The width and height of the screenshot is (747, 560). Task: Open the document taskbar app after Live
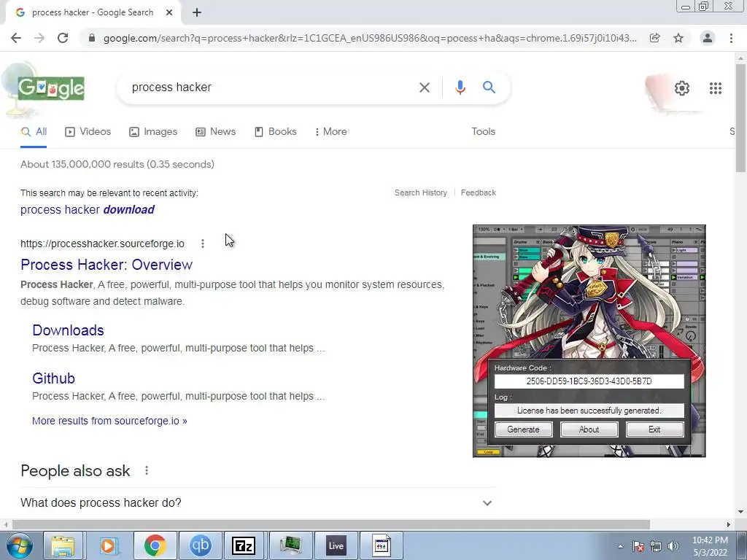click(x=381, y=545)
